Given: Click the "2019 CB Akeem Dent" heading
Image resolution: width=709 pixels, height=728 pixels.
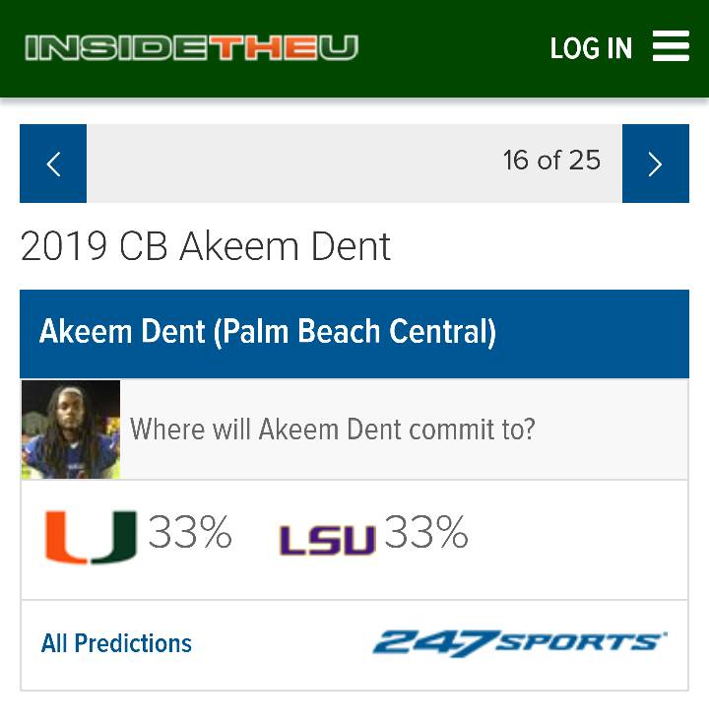Looking at the screenshot, I should point(206,246).
